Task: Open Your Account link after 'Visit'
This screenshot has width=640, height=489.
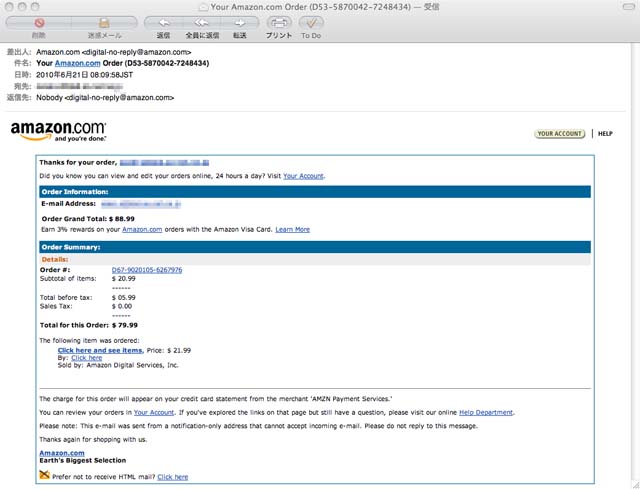Action: [x=303, y=176]
